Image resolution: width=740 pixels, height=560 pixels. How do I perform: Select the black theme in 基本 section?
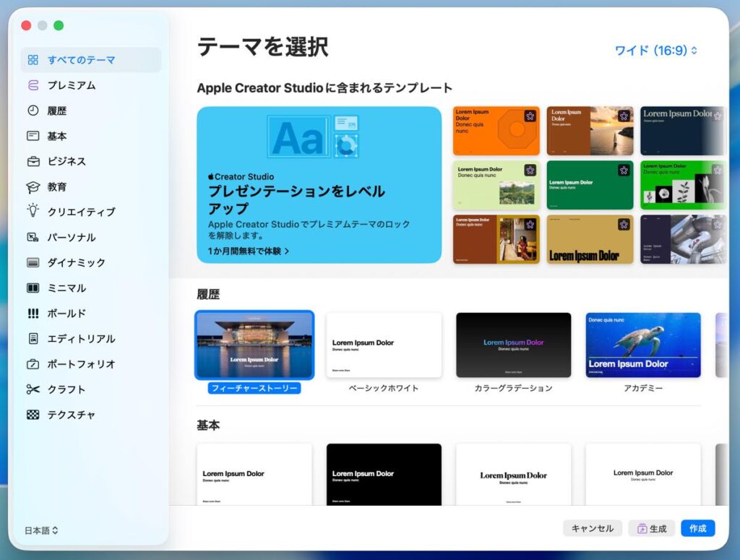384,474
